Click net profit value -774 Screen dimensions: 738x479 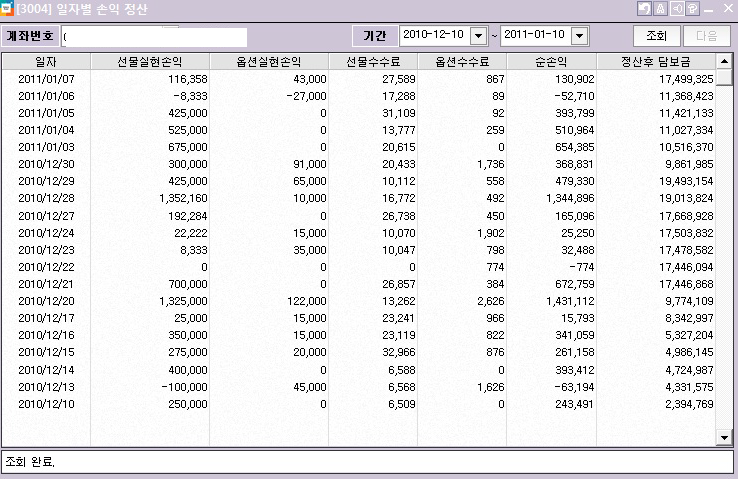[582, 267]
